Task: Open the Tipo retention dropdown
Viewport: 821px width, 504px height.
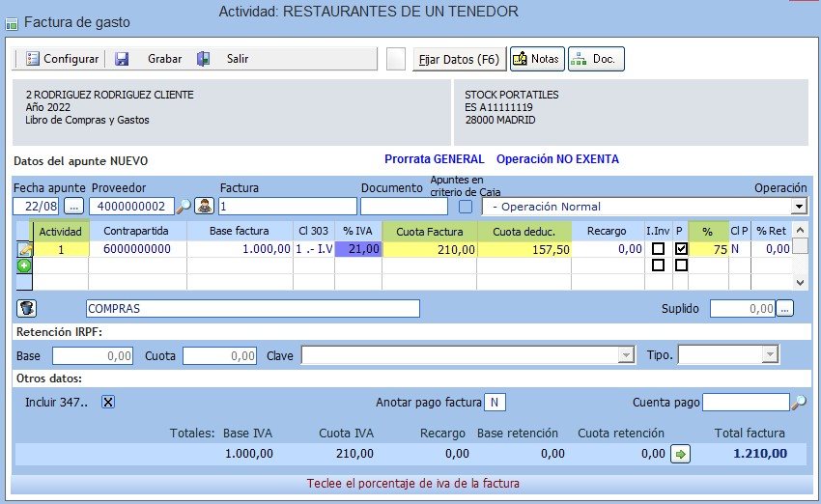Action: (x=770, y=356)
